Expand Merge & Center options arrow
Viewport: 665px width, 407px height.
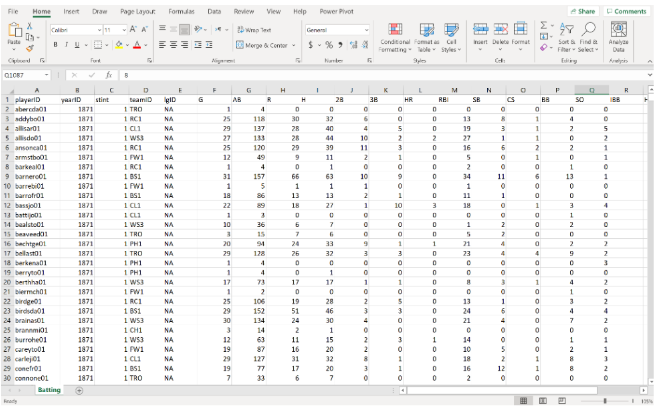[293, 45]
